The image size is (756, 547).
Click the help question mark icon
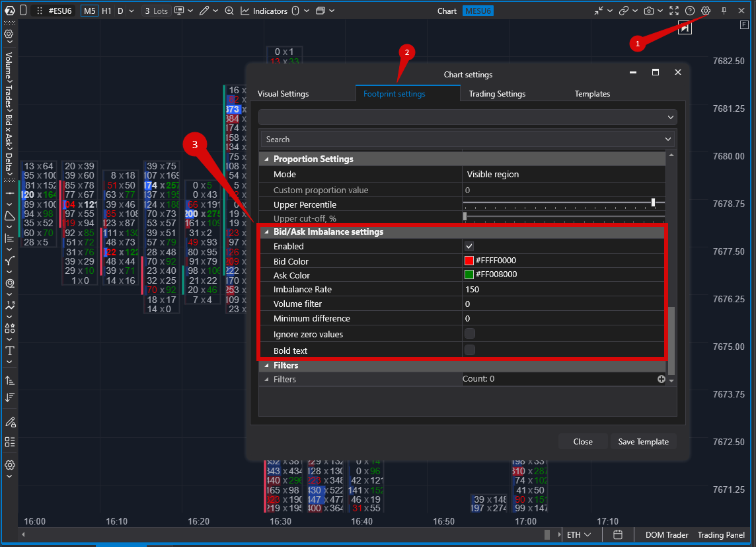tap(690, 11)
